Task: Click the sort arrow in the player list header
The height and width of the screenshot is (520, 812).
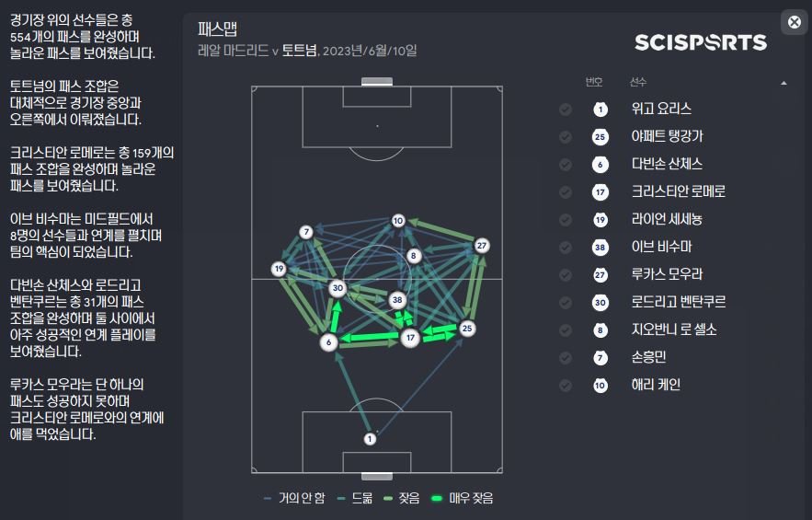Action: tap(783, 83)
